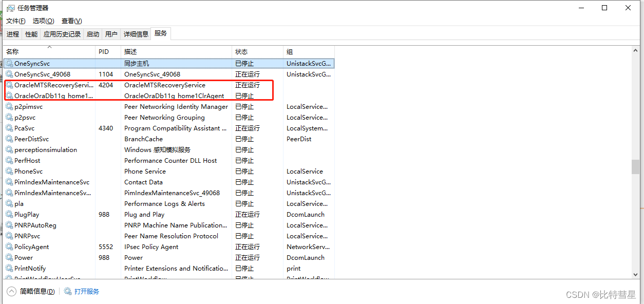Click Performance Counter DLL Host description

171,161
